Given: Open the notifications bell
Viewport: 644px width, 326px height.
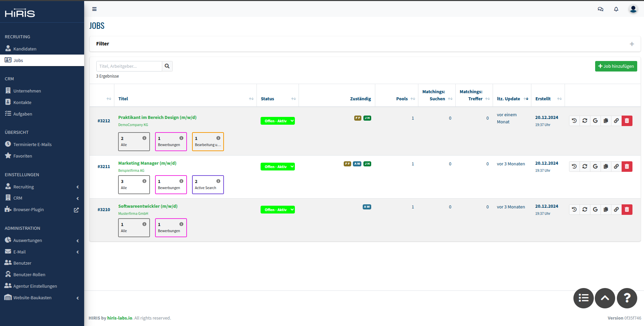Looking at the screenshot, I should tap(616, 9).
